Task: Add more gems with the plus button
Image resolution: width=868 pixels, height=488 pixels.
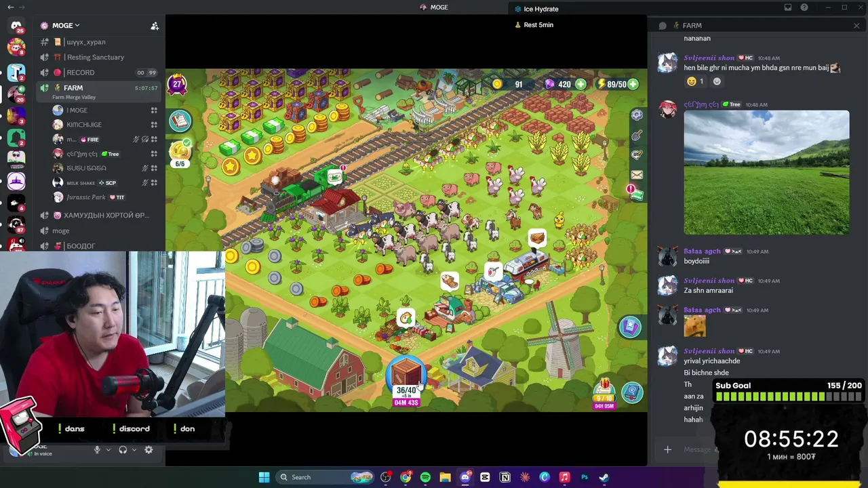Action: pyautogui.click(x=580, y=85)
